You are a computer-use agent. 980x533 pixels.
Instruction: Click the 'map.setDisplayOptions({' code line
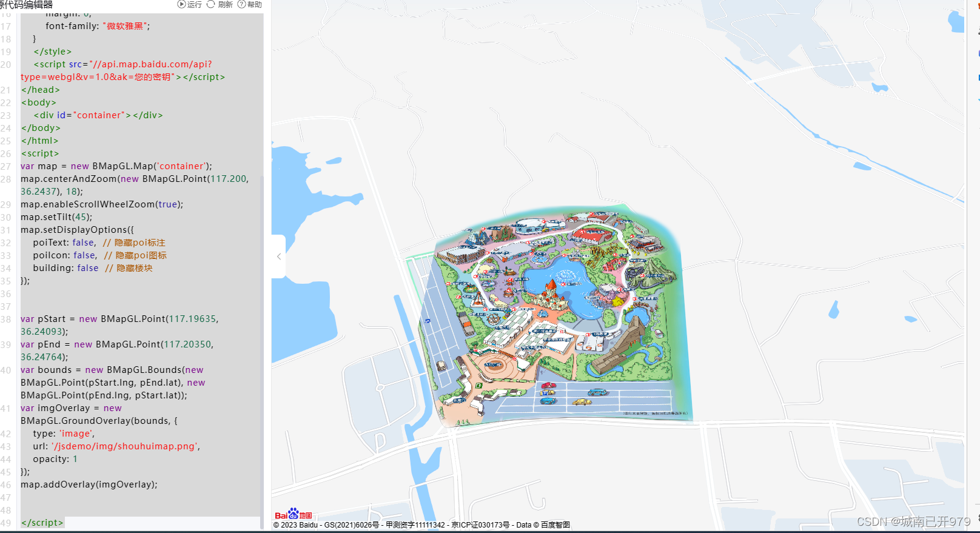(x=77, y=230)
